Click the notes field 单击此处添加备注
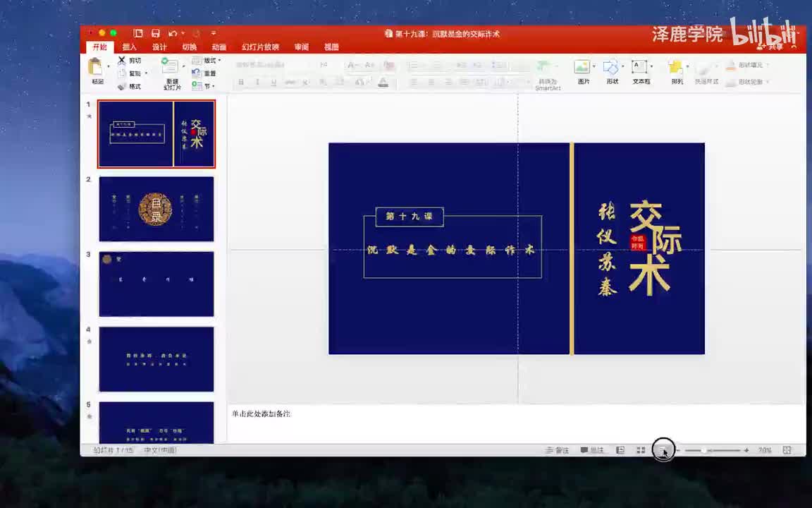 261,413
